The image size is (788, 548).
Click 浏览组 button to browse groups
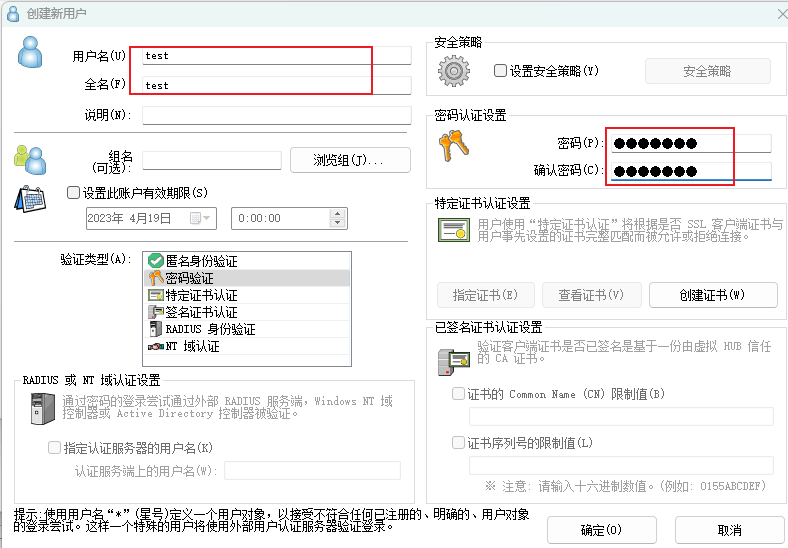tap(349, 160)
